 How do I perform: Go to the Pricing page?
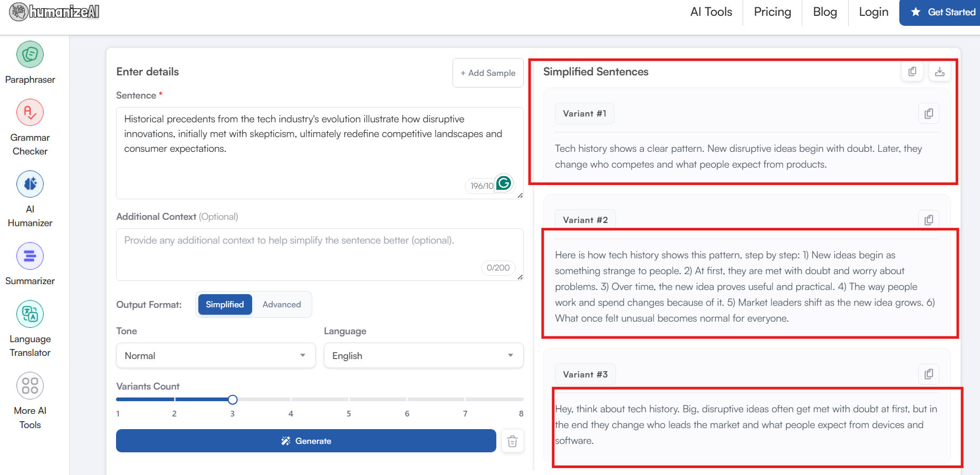coord(772,12)
